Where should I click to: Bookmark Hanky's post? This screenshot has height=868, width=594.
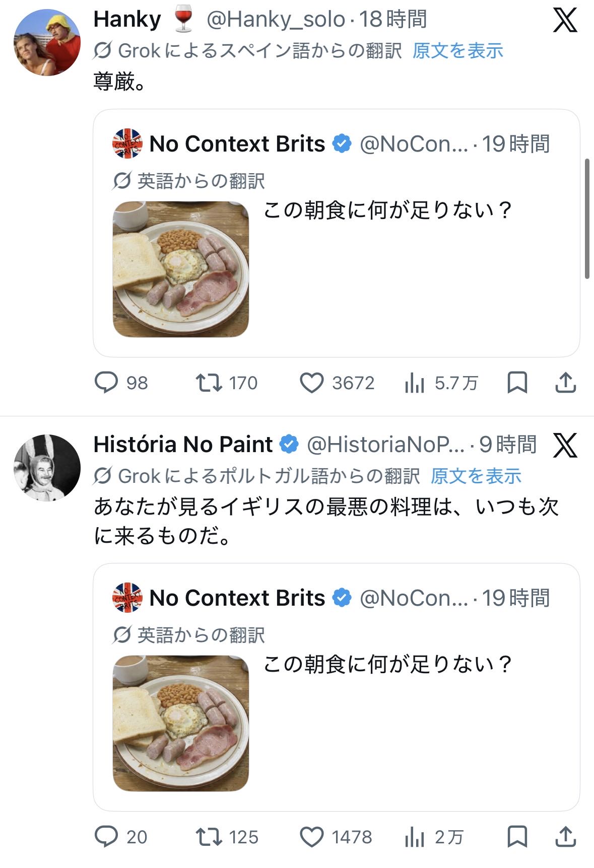tap(517, 383)
